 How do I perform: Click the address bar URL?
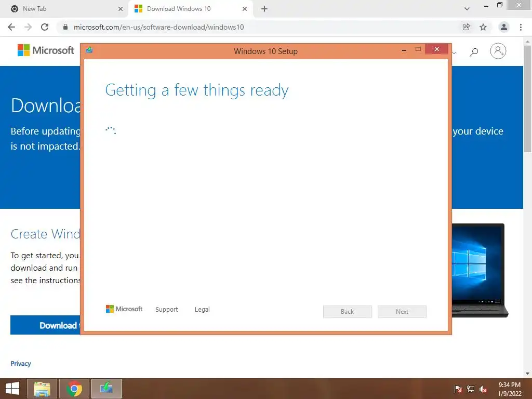point(158,27)
